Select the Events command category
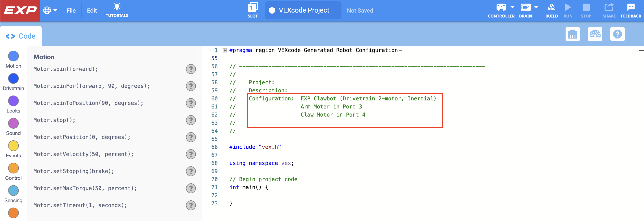This screenshot has width=644, height=221. 13,146
